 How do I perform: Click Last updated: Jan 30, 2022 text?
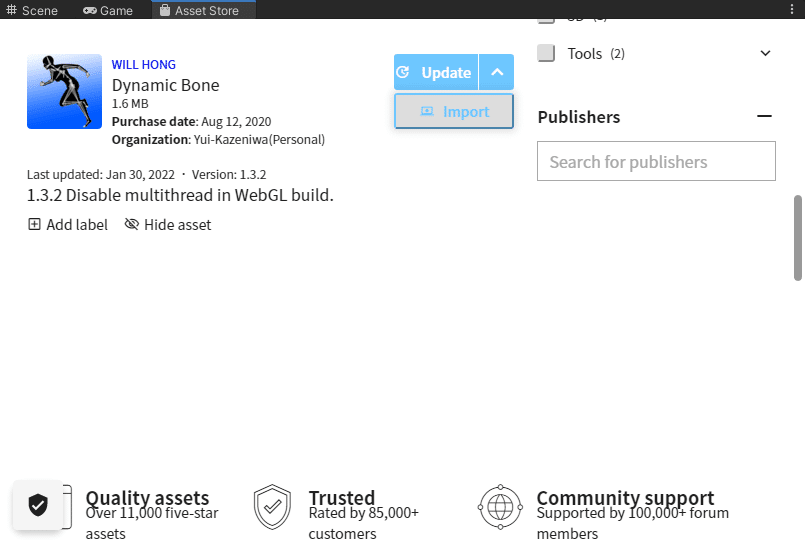click(x=101, y=175)
